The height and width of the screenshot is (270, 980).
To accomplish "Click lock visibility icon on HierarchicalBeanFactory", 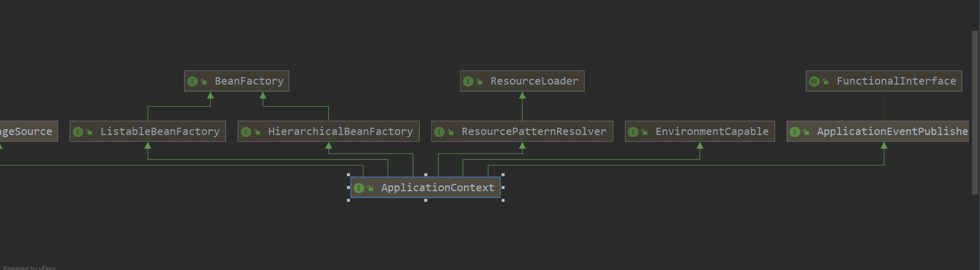I will click(x=257, y=132).
